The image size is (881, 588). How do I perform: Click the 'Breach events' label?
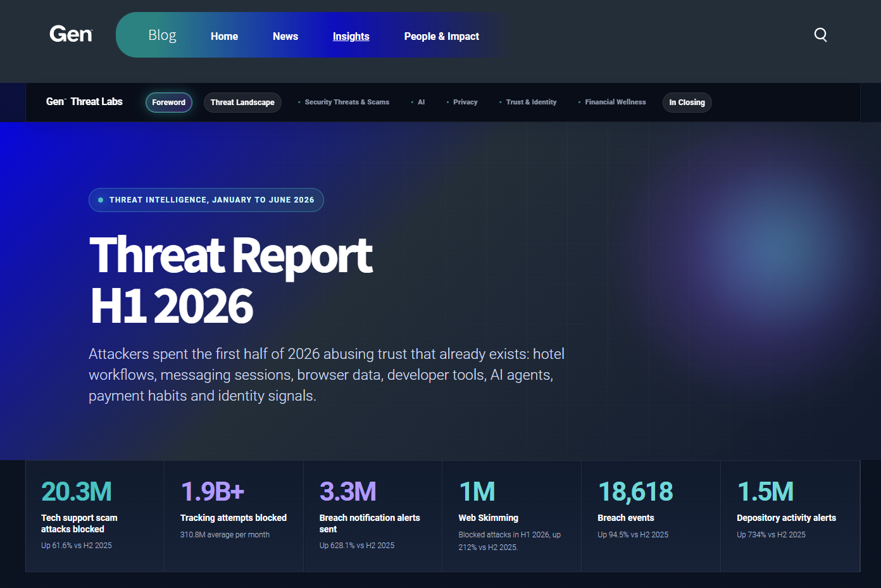point(626,518)
